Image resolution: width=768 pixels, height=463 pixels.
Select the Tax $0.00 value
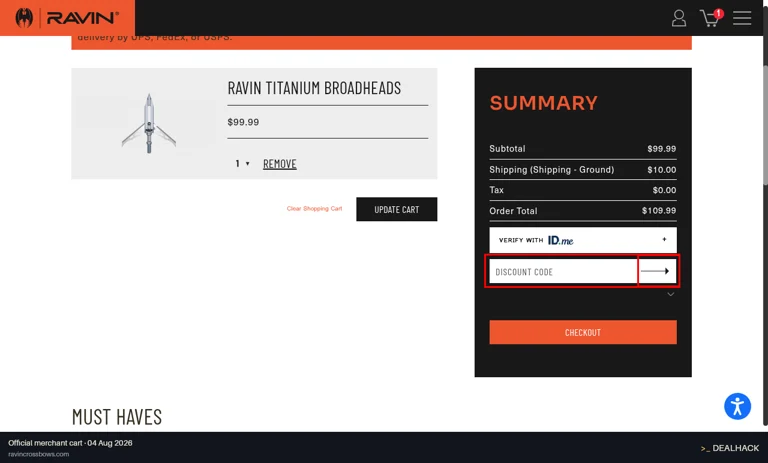click(x=664, y=190)
